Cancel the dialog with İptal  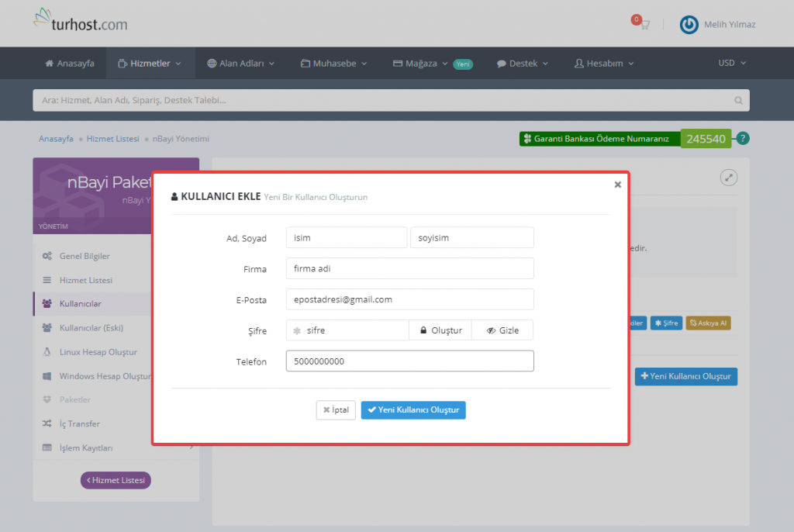click(336, 410)
